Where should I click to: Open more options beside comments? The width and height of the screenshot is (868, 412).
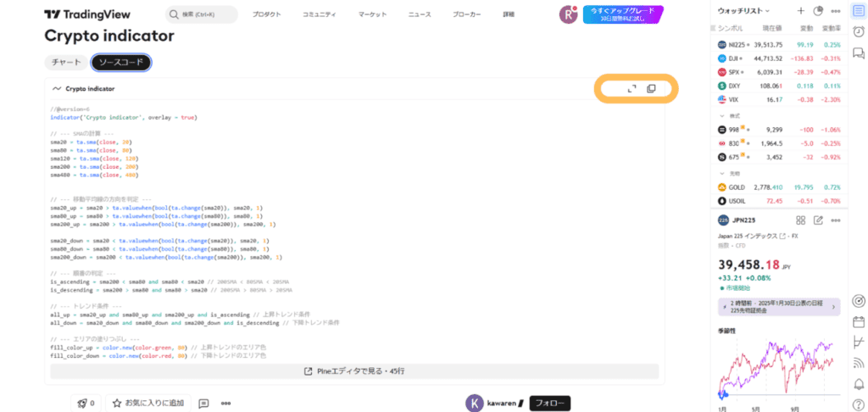tap(225, 404)
